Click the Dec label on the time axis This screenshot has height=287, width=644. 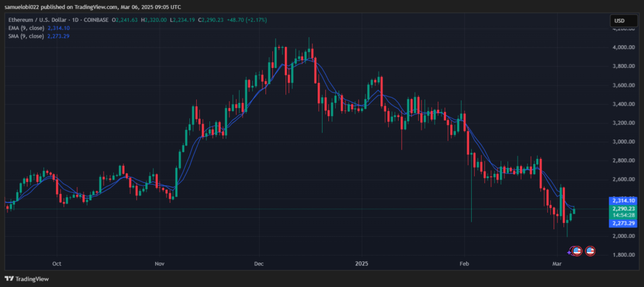coord(258,264)
